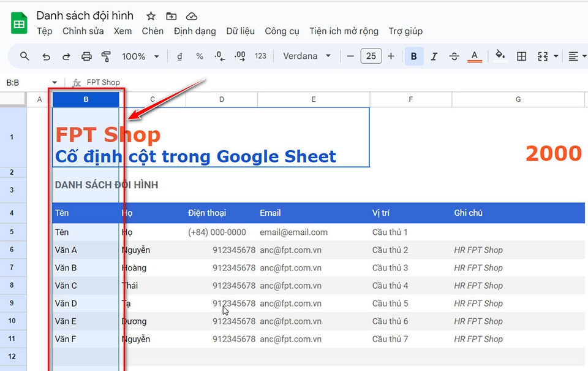588x371 pixels.
Task: Open more number formats 123
Action: tap(261, 56)
